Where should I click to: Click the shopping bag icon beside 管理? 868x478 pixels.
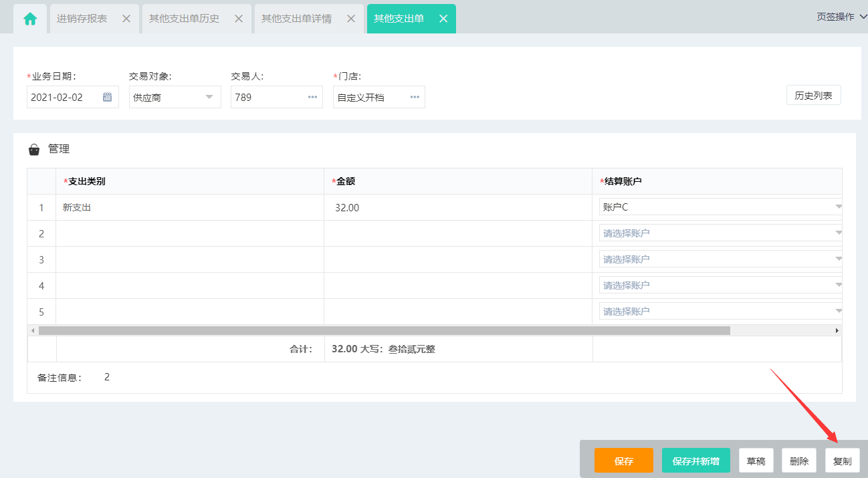tap(34, 150)
